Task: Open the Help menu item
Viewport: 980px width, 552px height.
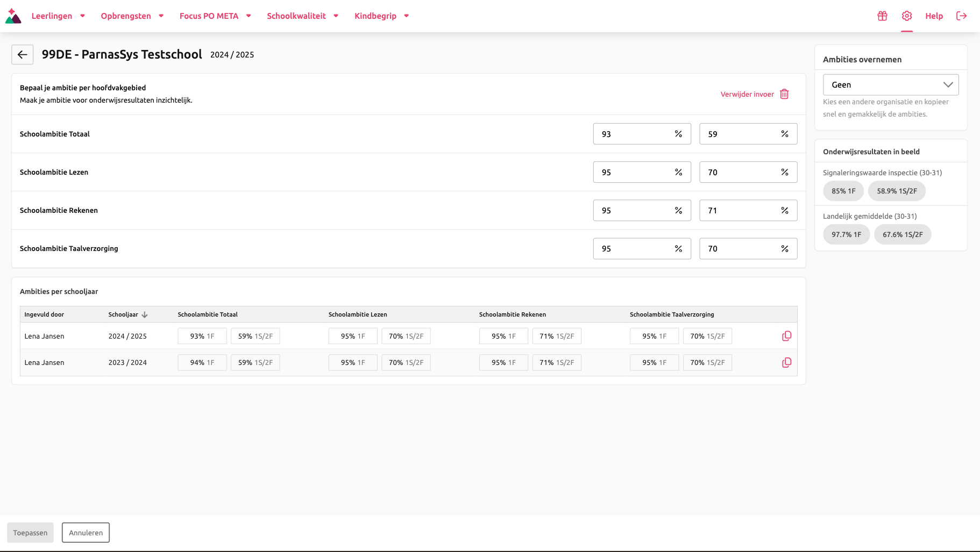Action: [x=934, y=16]
